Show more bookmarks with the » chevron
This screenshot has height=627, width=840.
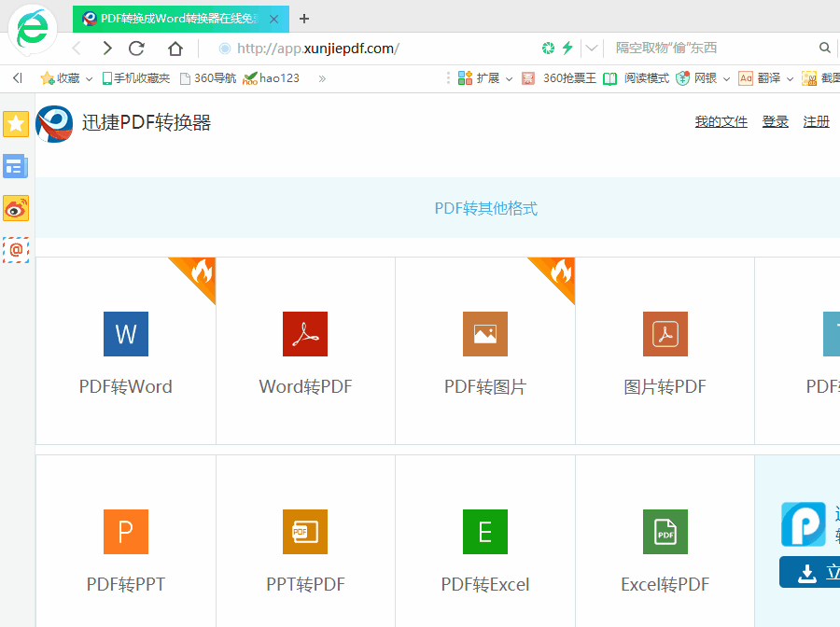(x=322, y=78)
